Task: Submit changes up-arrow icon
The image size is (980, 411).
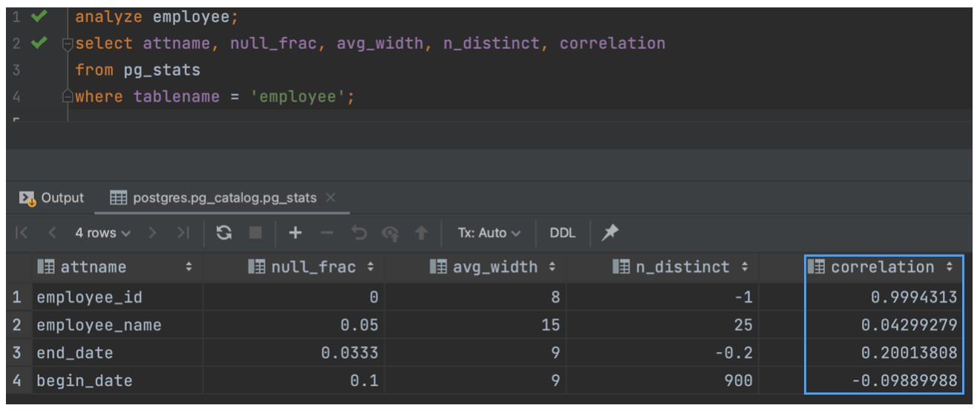Action: coord(422,233)
